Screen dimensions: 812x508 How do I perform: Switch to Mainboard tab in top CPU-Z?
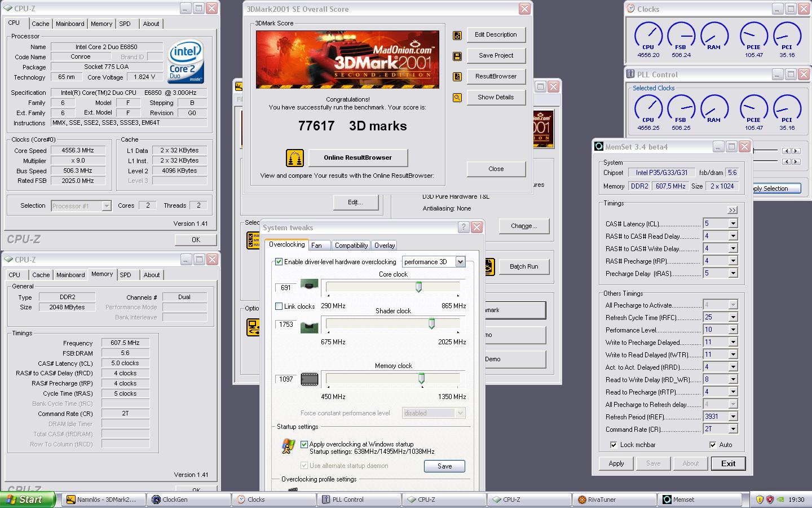(70, 24)
